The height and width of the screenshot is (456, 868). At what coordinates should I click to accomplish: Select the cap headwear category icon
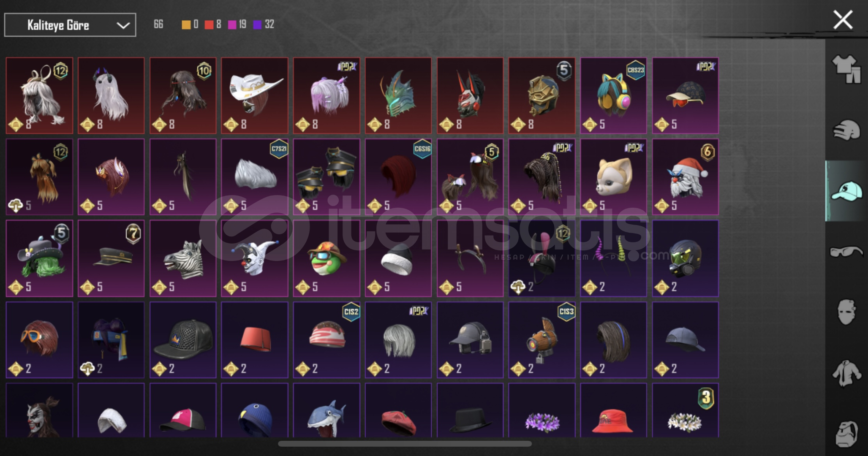point(847,191)
